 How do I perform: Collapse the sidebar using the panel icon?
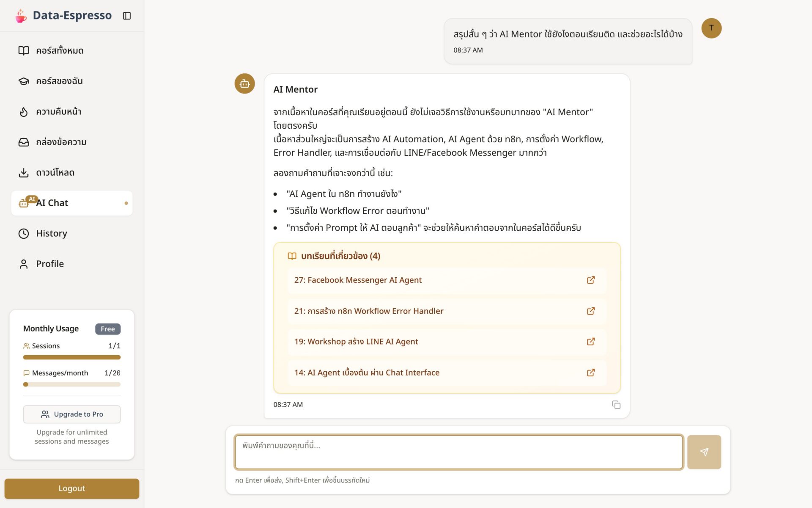pyautogui.click(x=127, y=16)
